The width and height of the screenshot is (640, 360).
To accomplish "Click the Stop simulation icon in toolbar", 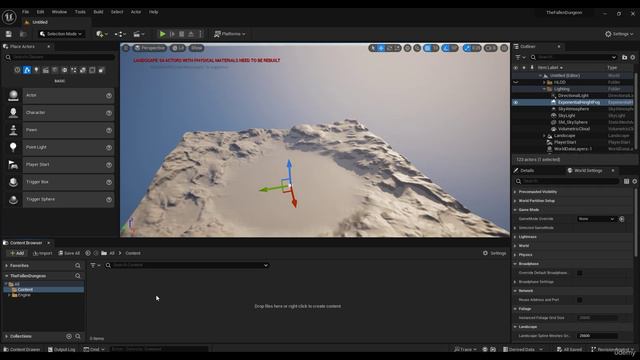I will (182, 34).
